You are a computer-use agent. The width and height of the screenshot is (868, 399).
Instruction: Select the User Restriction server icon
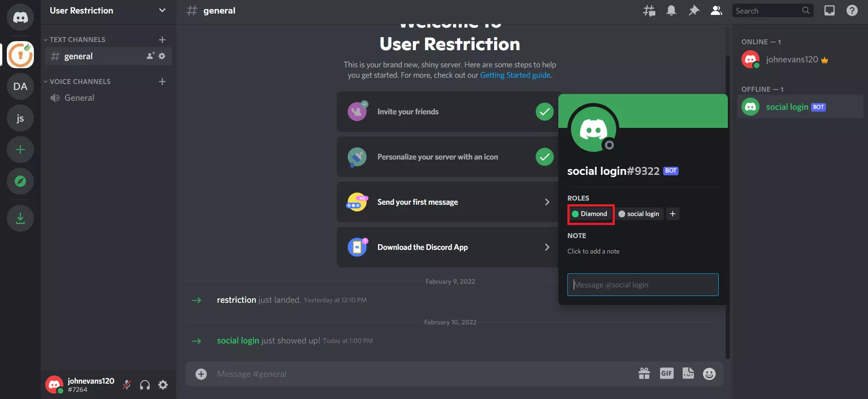coord(20,55)
